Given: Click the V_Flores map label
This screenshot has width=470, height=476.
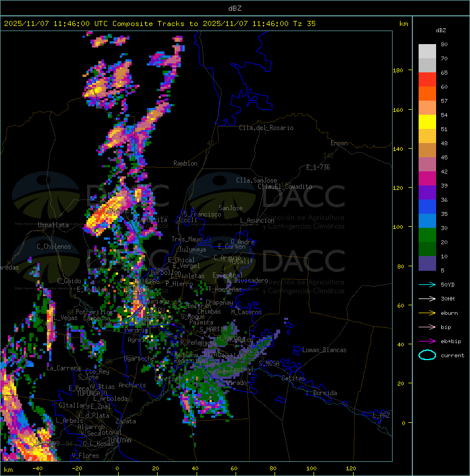Looking at the screenshot, I should 85,456.
